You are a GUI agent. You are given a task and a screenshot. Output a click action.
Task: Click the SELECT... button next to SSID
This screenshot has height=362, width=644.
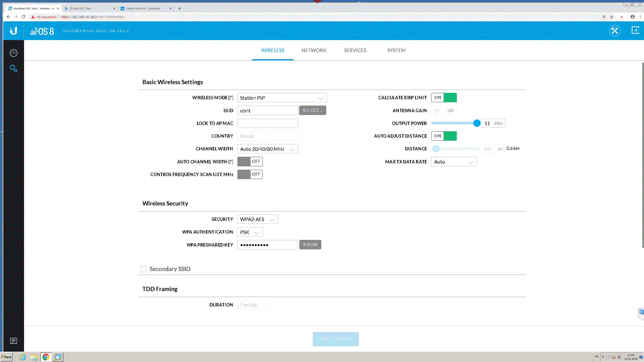pyautogui.click(x=312, y=110)
